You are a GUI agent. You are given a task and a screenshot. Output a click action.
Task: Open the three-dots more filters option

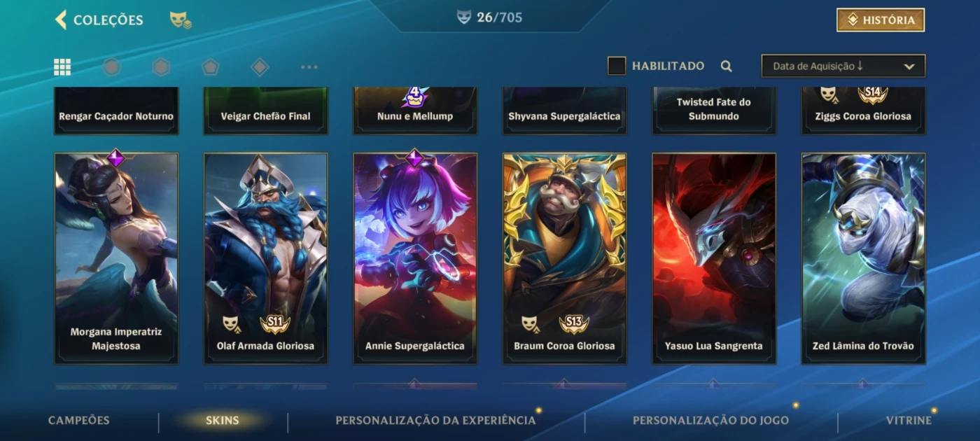[x=309, y=67]
